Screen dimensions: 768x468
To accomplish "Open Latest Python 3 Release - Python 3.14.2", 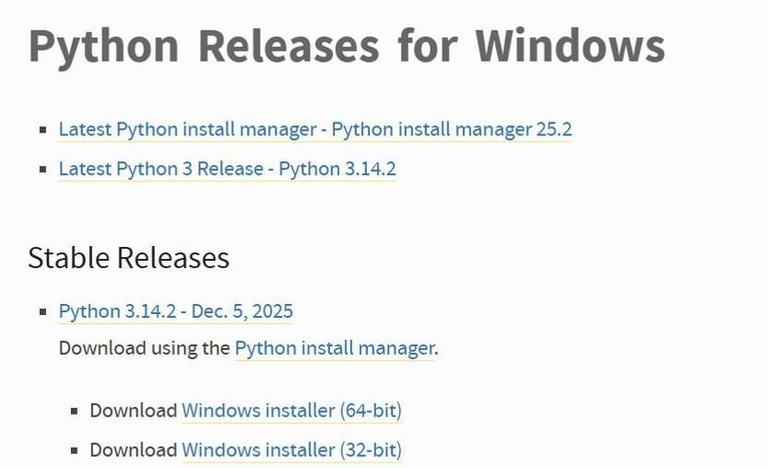I will [227, 168].
